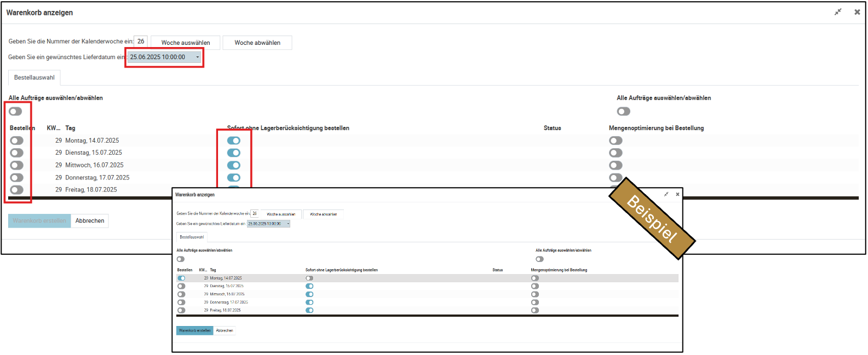Image resolution: width=868 pixels, height=355 pixels.
Task: Toggle Bestellen switch for Montag, 14.07.2025
Action: 17,141
